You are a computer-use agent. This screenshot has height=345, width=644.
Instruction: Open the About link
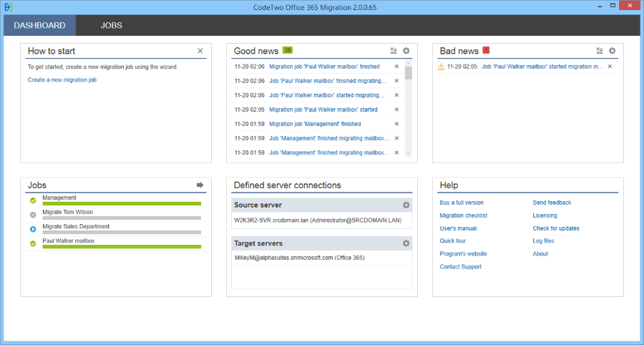point(540,254)
